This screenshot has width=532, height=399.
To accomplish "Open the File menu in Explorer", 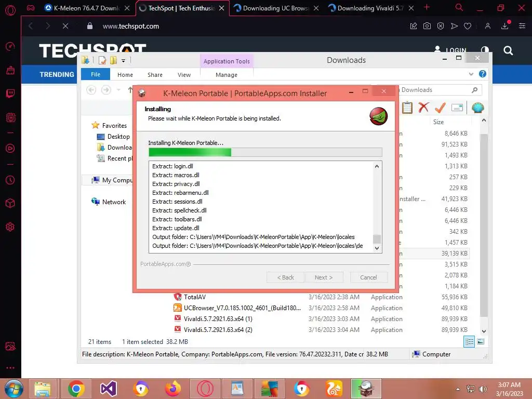I will pyautogui.click(x=96, y=74).
